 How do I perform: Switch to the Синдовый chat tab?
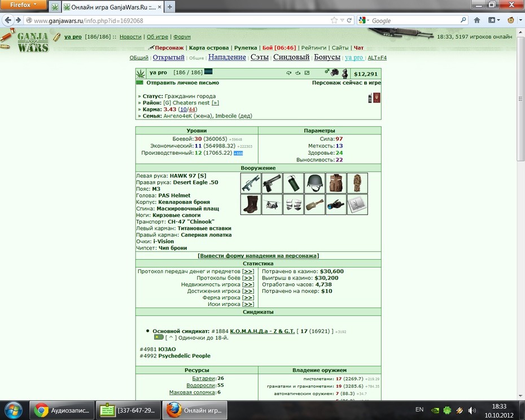pyautogui.click(x=291, y=57)
